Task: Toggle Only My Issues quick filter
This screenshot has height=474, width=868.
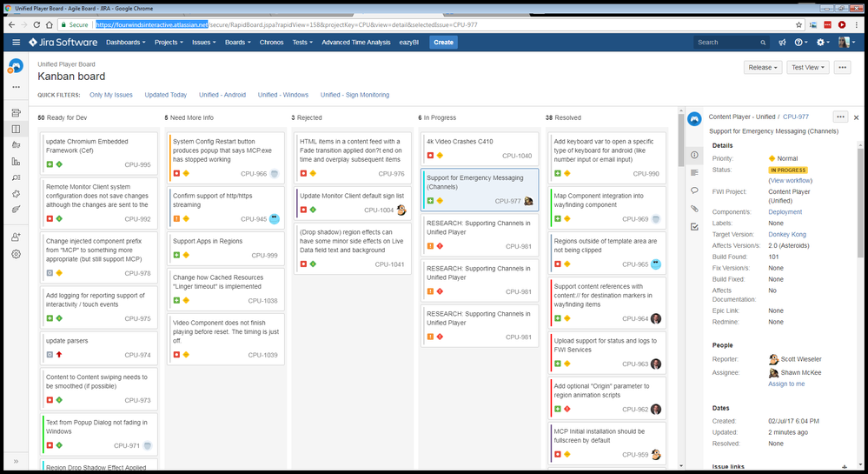Action: 110,95
